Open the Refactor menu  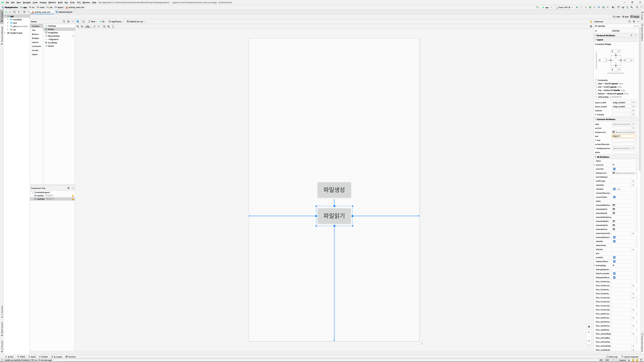(x=52, y=3)
